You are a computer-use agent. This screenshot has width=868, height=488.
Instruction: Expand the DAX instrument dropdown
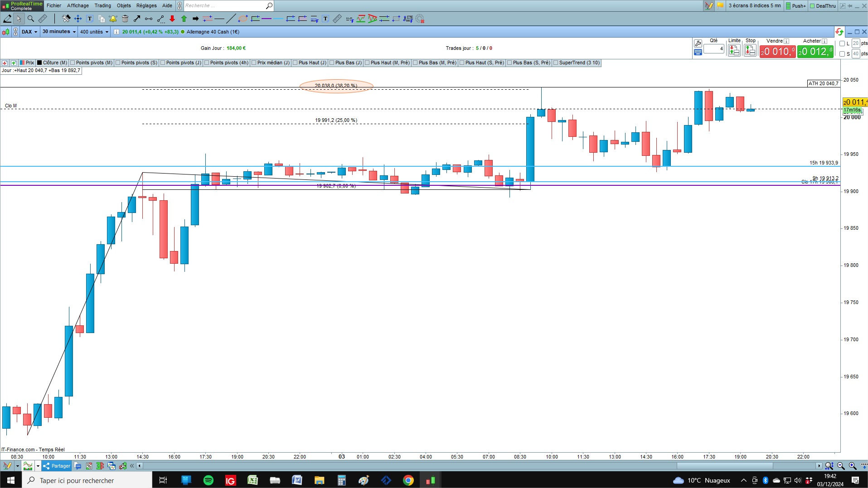(29, 32)
